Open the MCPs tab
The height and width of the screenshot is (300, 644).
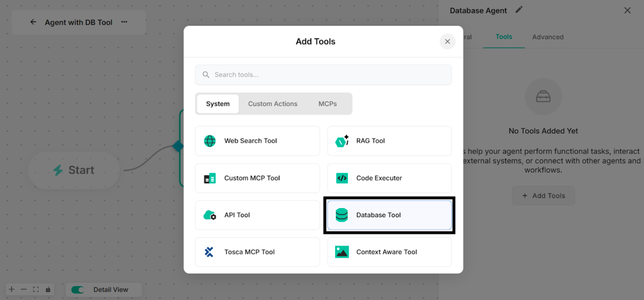327,104
